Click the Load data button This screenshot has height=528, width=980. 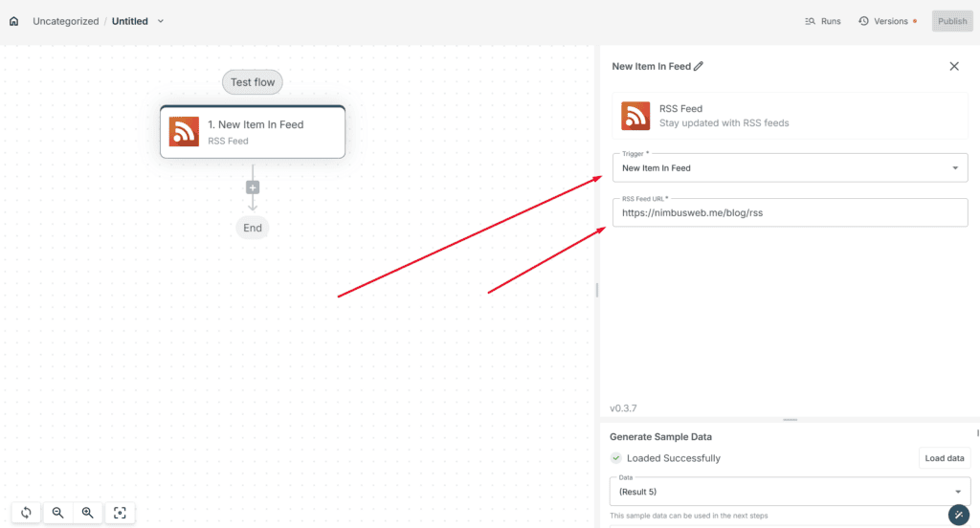click(945, 458)
